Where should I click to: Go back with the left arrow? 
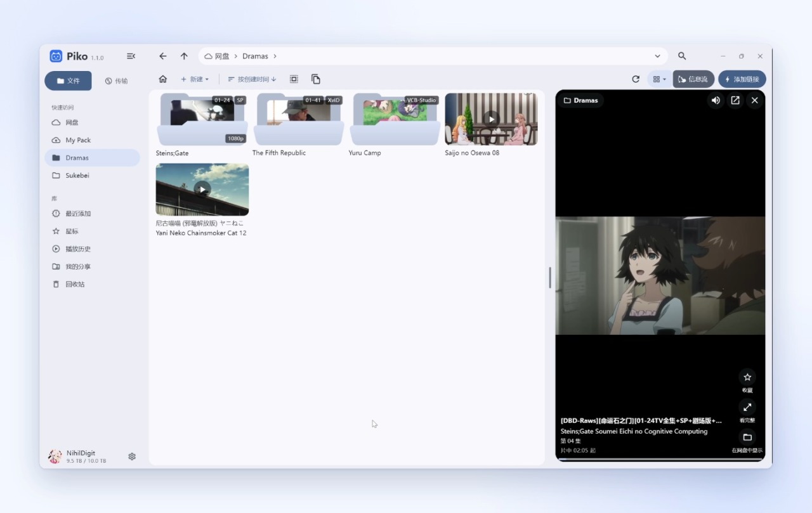coord(163,56)
